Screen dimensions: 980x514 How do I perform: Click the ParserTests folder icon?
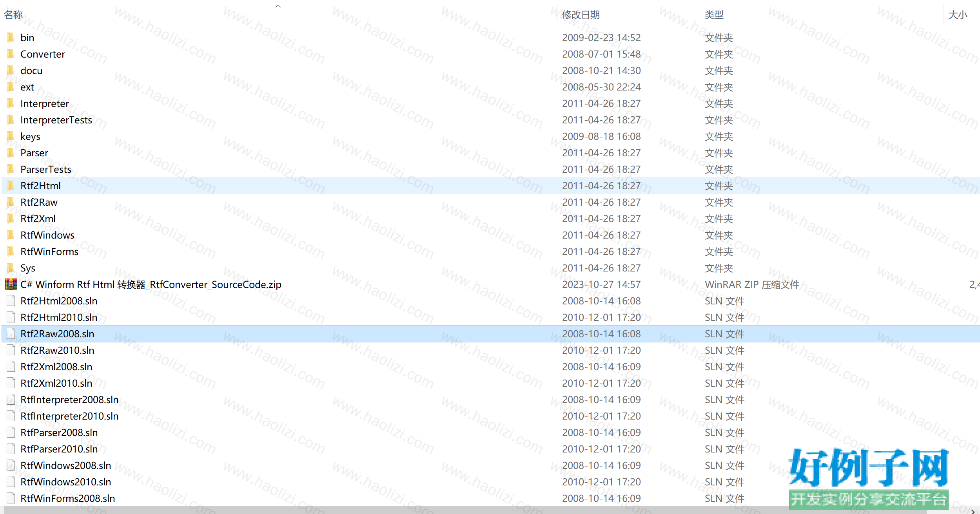(x=11, y=169)
